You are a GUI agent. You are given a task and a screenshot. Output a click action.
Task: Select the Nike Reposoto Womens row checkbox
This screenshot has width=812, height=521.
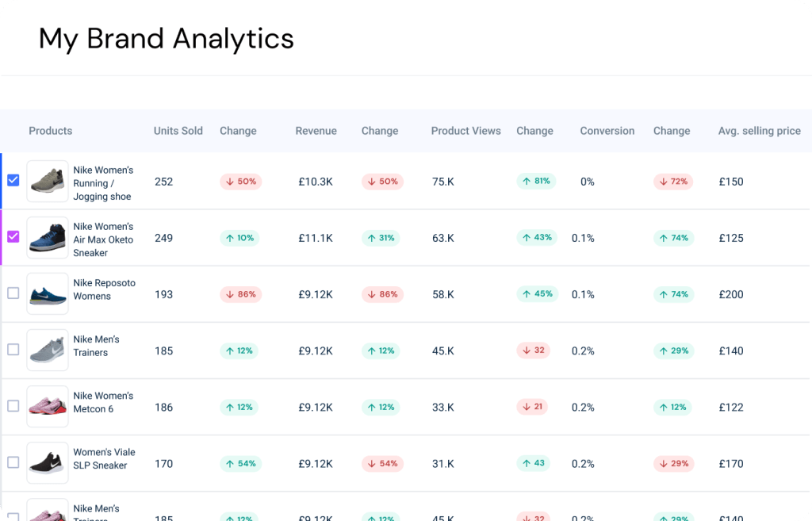pyautogui.click(x=13, y=293)
